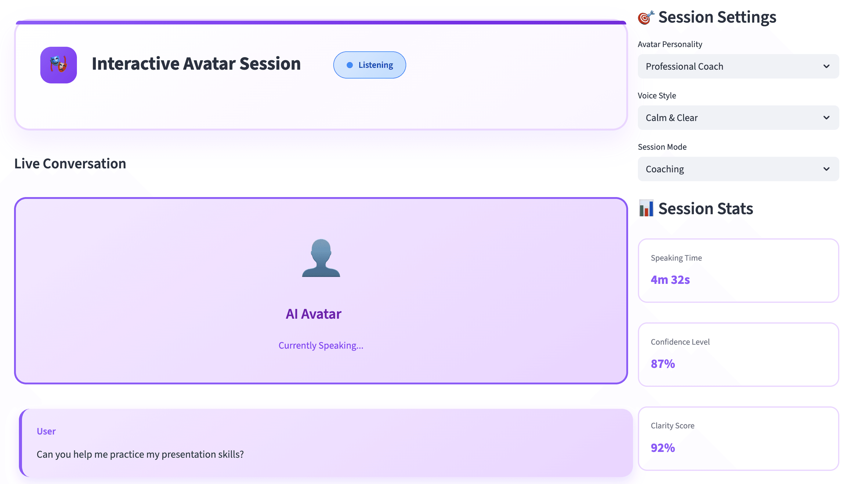Click the target emoji beside Session Settings
Image resolution: width=868 pixels, height=484 pixels.
pyautogui.click(x=646, y=17)
